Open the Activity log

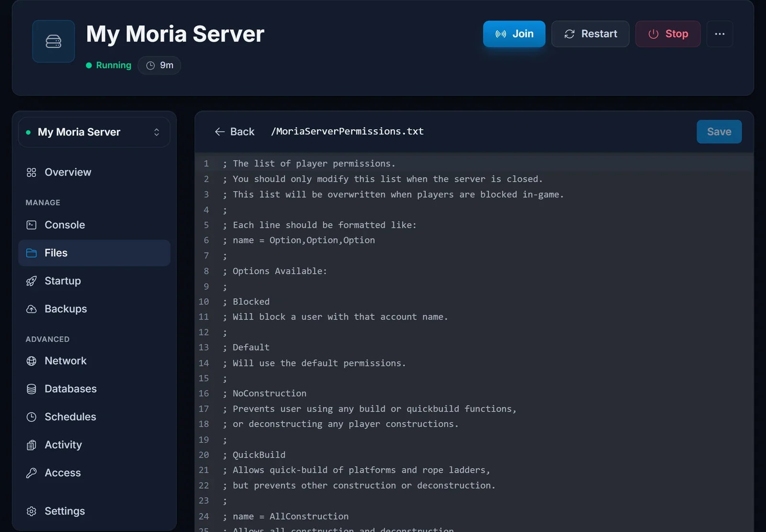tap(94, 445)
